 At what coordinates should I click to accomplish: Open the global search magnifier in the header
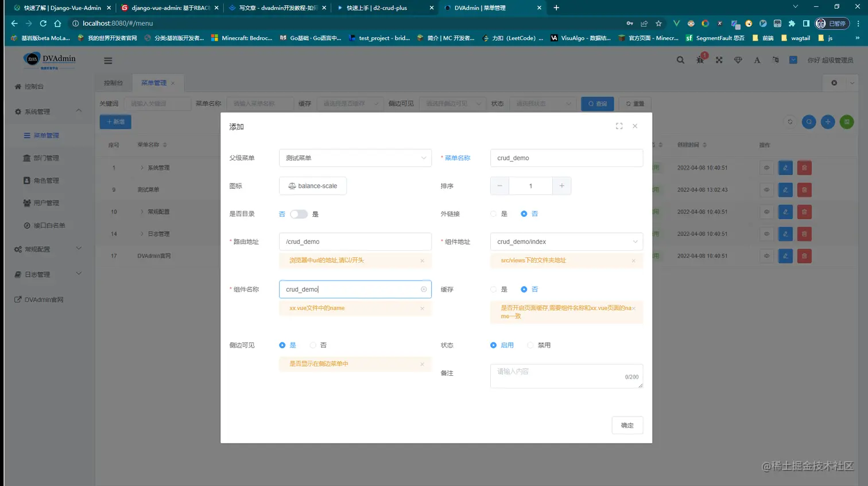coord(680,59)
